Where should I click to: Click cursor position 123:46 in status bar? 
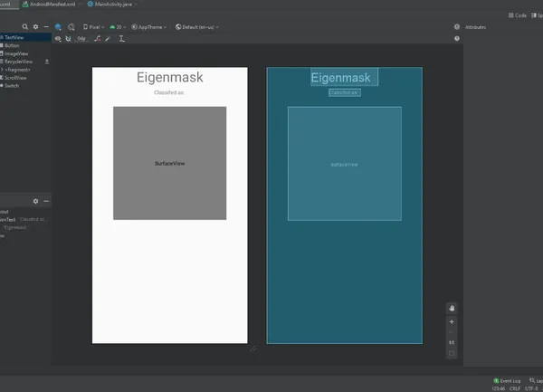(x=498, y=388)
